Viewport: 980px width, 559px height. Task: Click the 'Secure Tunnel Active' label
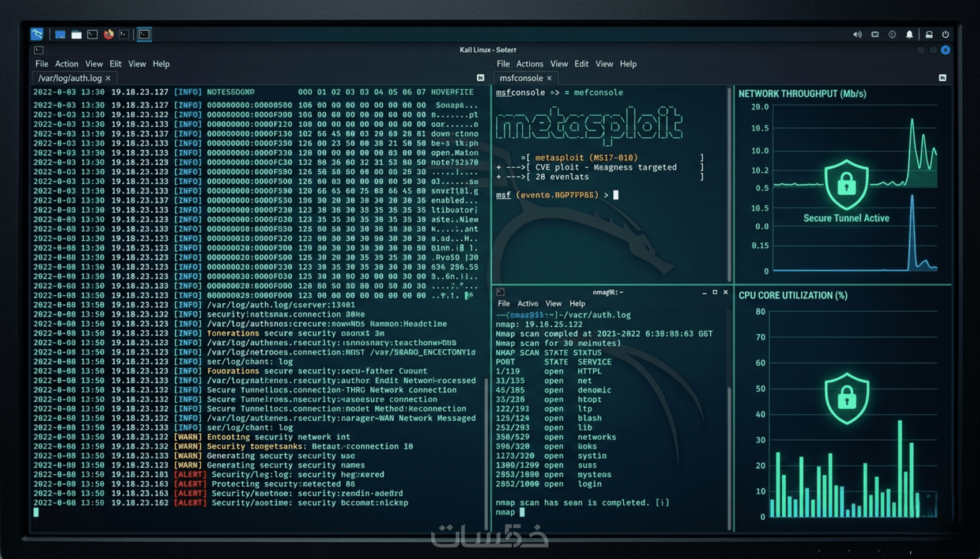tap(846, 218)
